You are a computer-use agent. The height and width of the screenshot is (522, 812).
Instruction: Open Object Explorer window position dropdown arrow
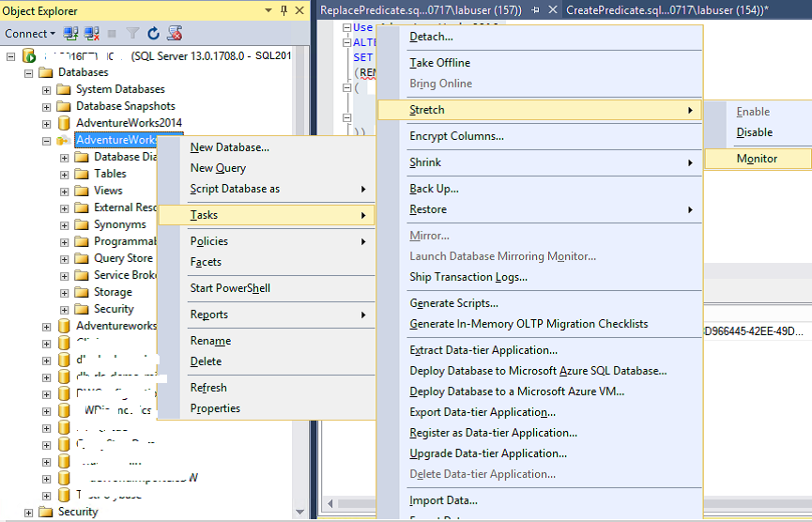click(x=268, y=10)
